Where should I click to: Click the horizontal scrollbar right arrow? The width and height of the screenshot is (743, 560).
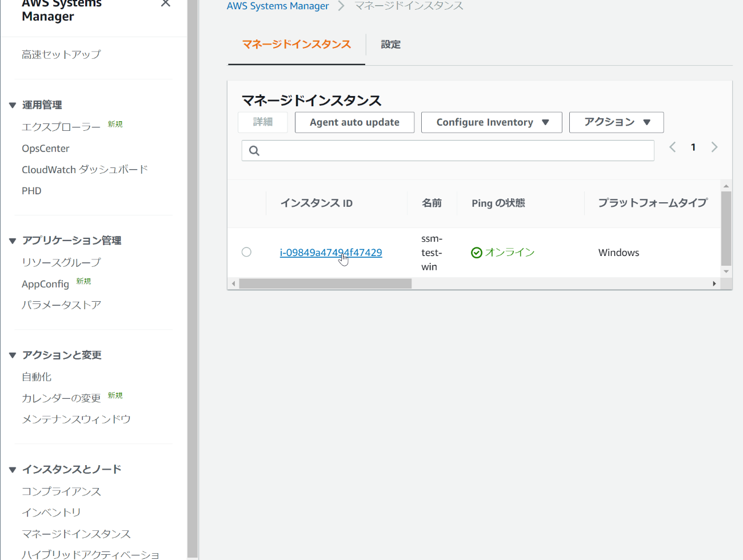coord(714,283)
